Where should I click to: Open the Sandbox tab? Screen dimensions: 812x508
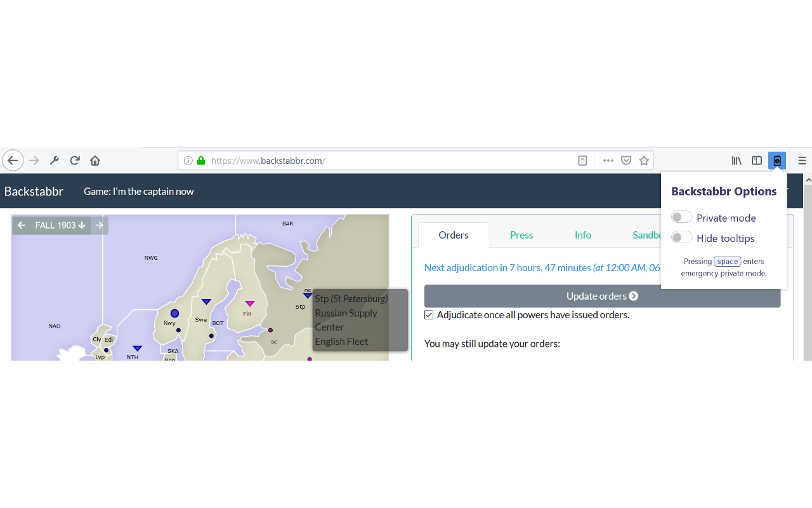tap(647, 235)
